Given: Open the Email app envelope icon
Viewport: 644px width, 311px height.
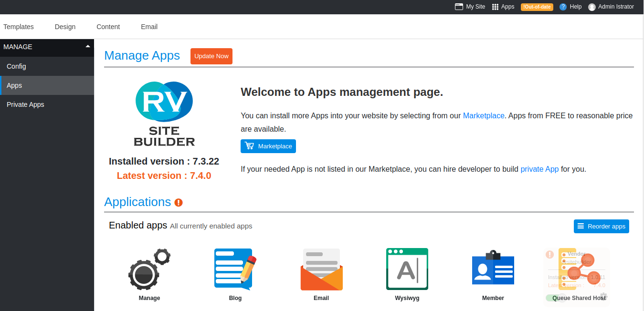Looking at the screenshot, I should (x=321, y=270).
